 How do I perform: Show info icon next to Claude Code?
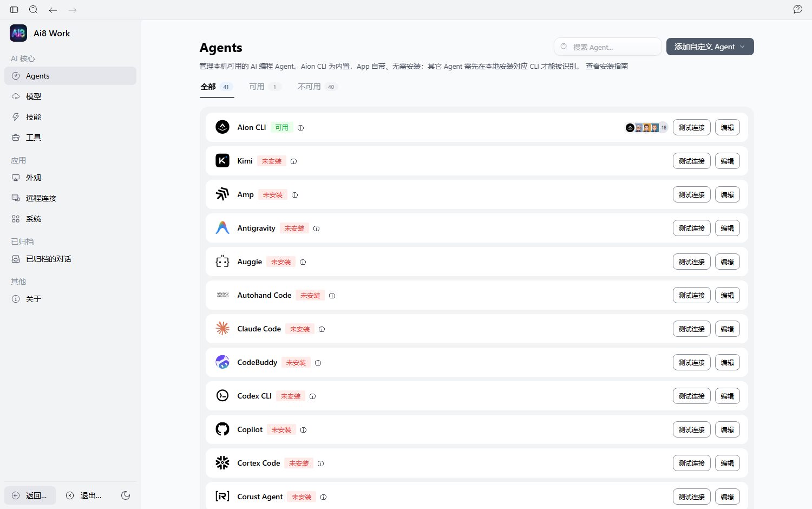tap(322, 329)
